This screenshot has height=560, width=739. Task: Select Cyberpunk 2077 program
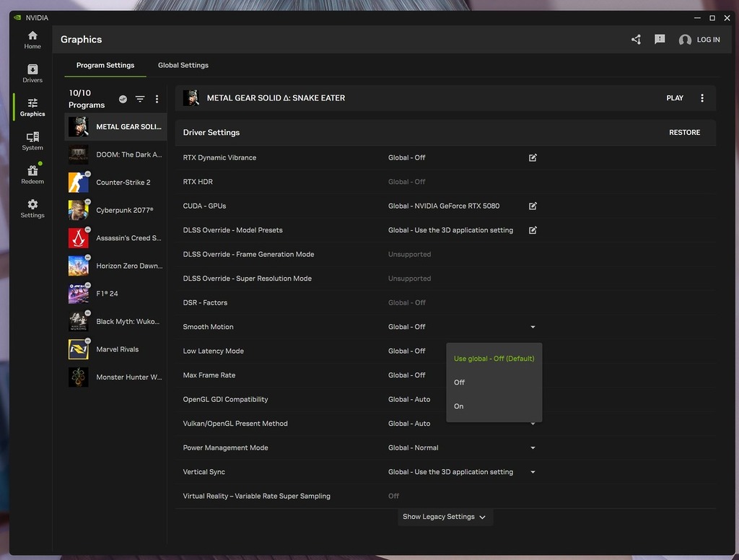coord(115,210)
